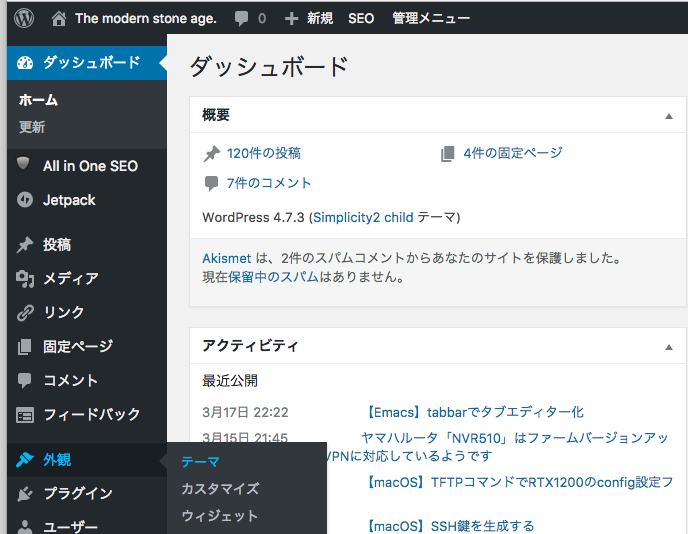Open the 7件のコメント link
The height and width of the screenshot is (534, 688).
click(269, 183)
